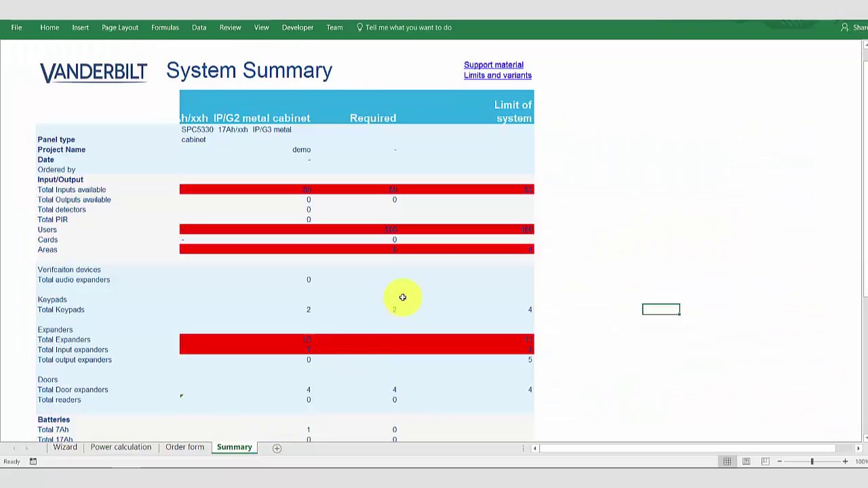Click the vertical scroll down arrow
Image resolution: width=868 pixels, height=488 pixels.
point(865,437)
